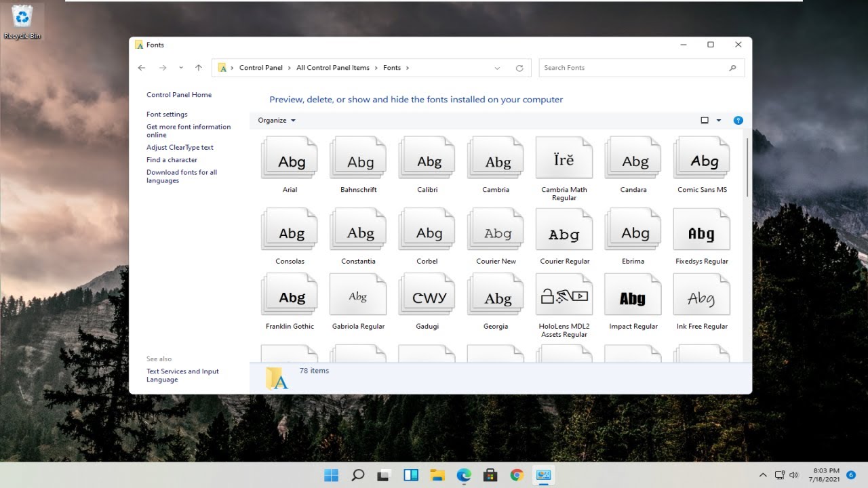Go back in Fonts window
This screenshot has width=868, height=488.
pos(141,68)
